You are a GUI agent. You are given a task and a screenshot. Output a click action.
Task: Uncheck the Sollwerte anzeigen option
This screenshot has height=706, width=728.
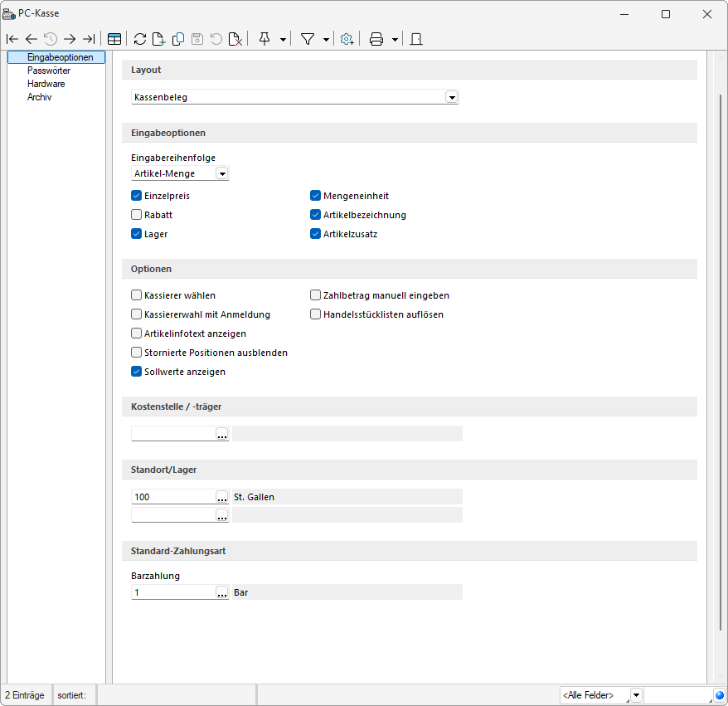137,372
